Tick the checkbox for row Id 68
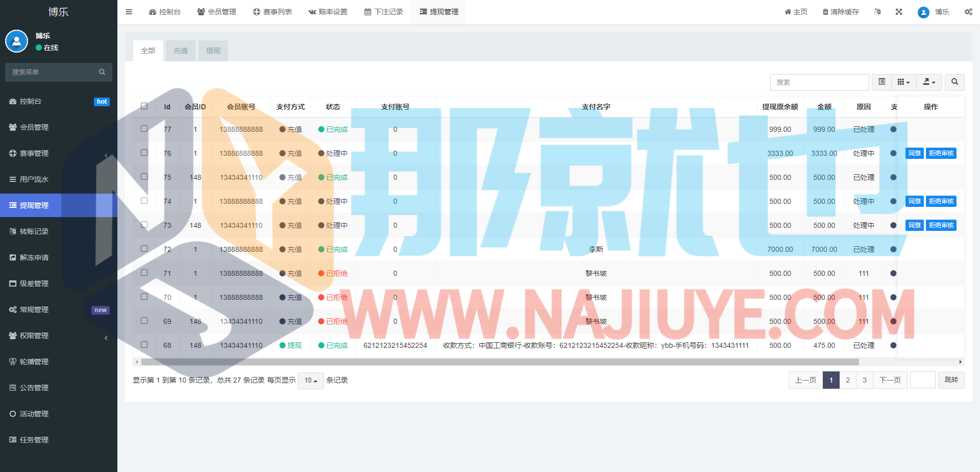 [144, 345]
